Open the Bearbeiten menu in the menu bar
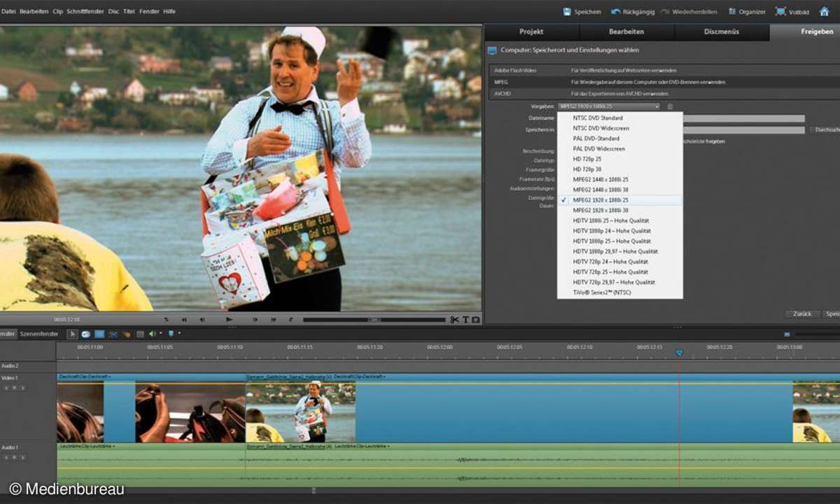This screenshot has height=504, width=840. 34,12
